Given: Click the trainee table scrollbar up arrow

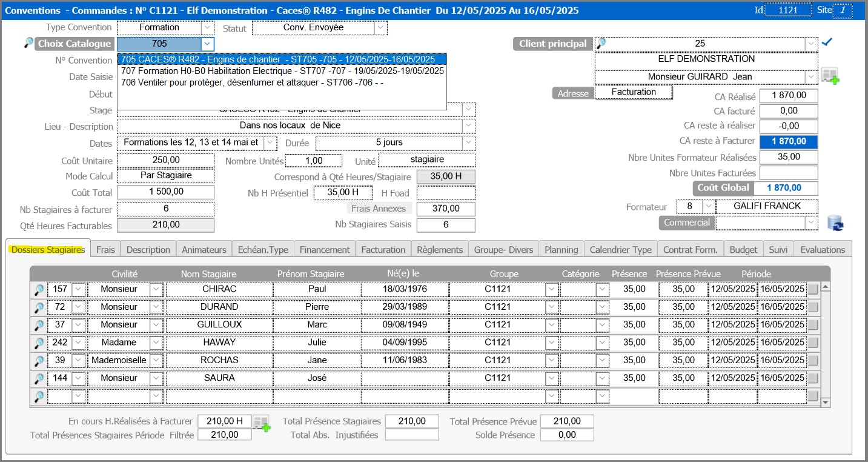Looking at the screenshot, I should tap(825, 287).
